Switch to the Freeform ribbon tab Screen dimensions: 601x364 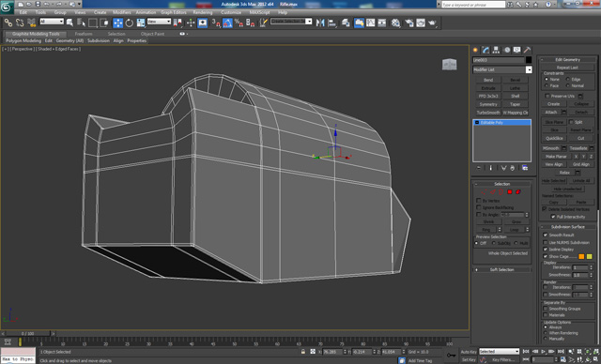pyautogui.click(x=84, y=34)
